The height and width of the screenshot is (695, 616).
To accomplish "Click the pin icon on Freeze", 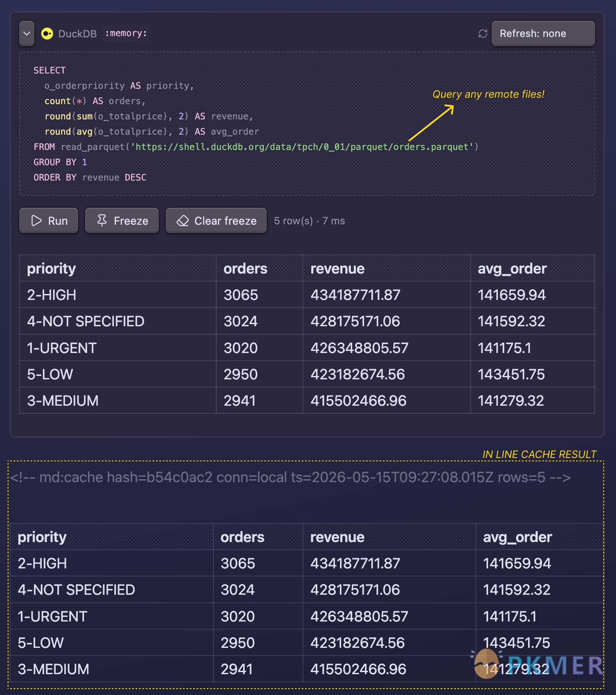I will pyautogui.click(x=102, y=220).
